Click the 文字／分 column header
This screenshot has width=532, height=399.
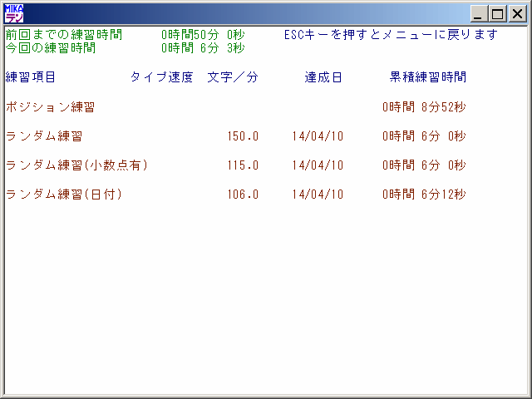point(233,77)
